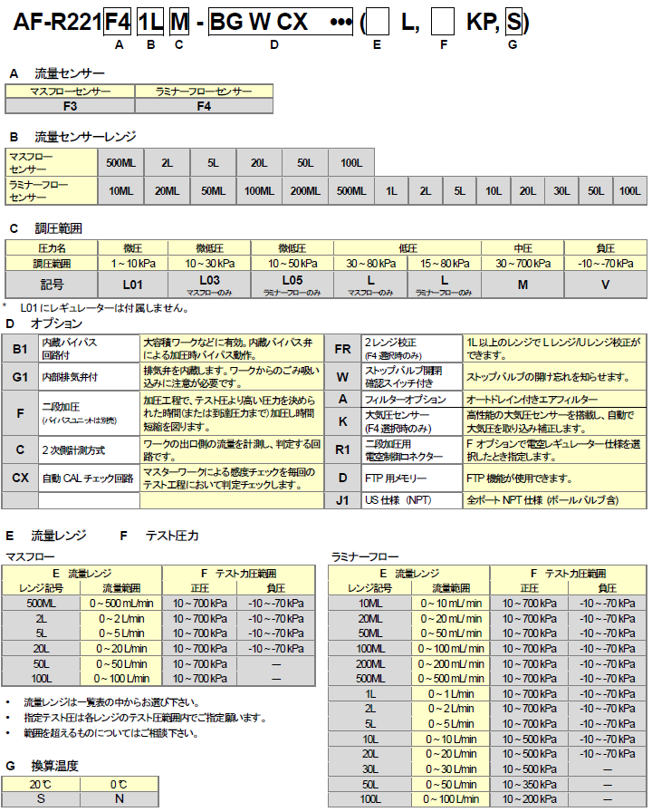Click the boxed 'BG W CX' option code in model string
Image resolution: width=652 pixels, height=812 pixels.
pos(281,22)
